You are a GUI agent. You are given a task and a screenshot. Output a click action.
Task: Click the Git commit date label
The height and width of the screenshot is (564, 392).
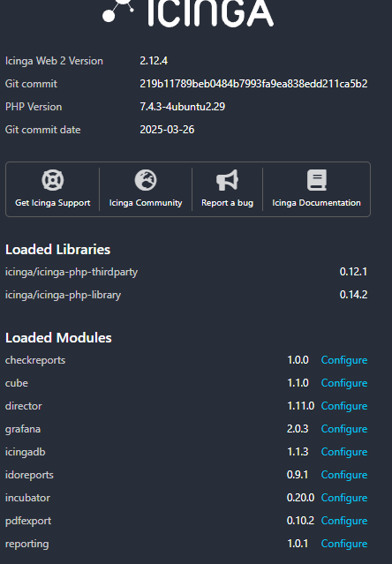click(x=42, y=130)
